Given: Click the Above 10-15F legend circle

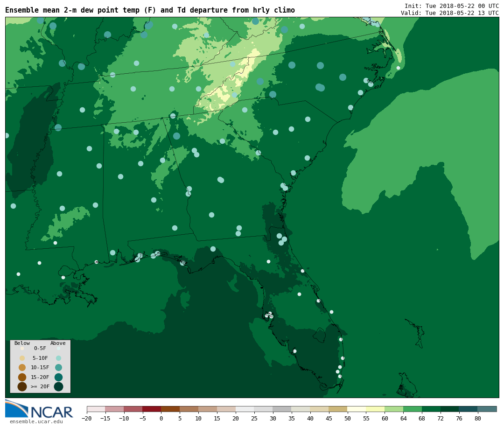Looking at the screenshot, I should coord(58,367).
